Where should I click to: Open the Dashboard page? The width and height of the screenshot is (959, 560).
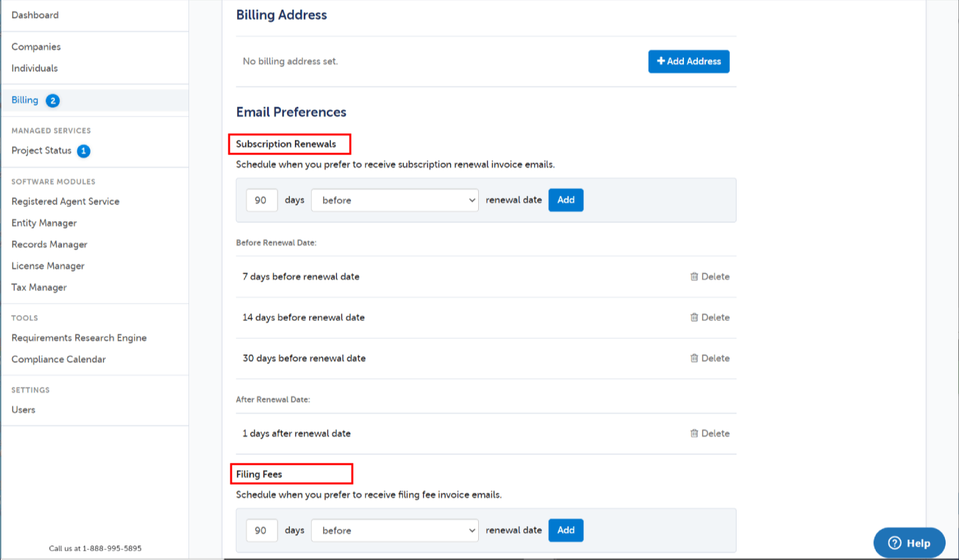pos(35,15)
